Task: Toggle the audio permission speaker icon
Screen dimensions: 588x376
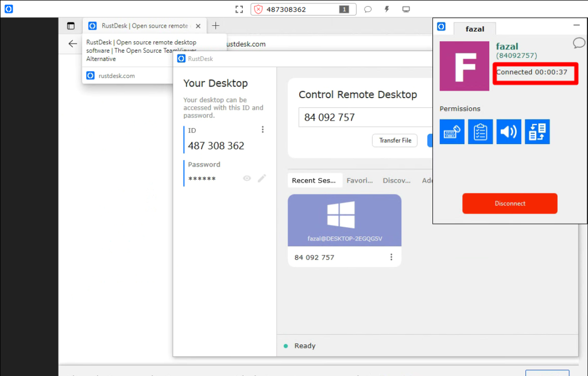Action: click(x=509, y=131)
